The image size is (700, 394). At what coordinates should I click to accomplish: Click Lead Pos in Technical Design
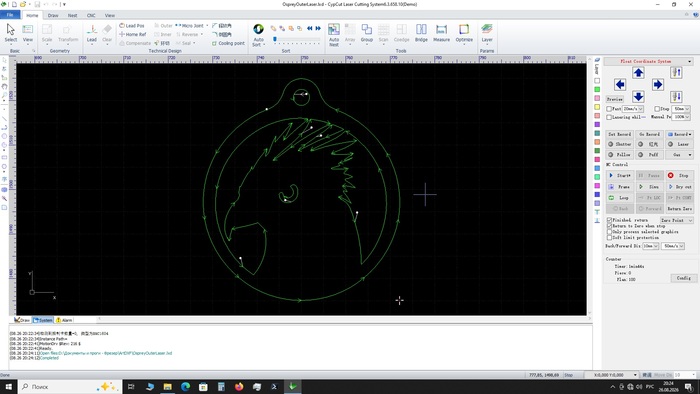pyautogui.click(x=132, y=25)
